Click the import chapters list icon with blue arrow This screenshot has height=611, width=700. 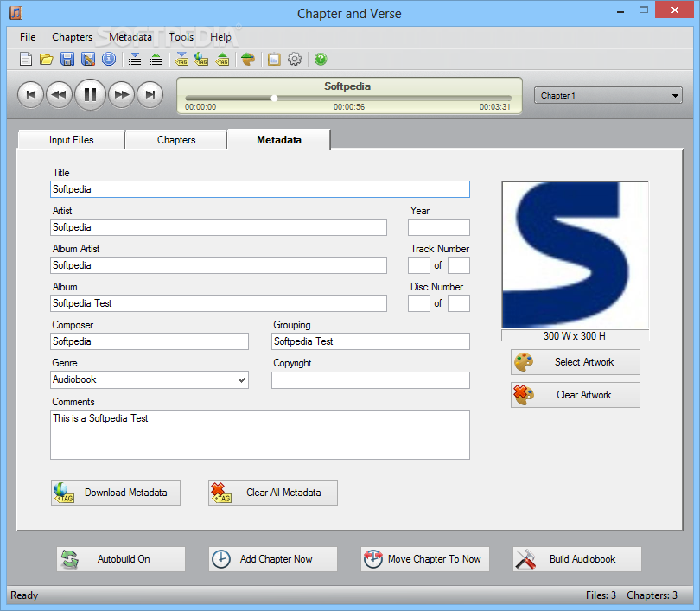(135, 59)
